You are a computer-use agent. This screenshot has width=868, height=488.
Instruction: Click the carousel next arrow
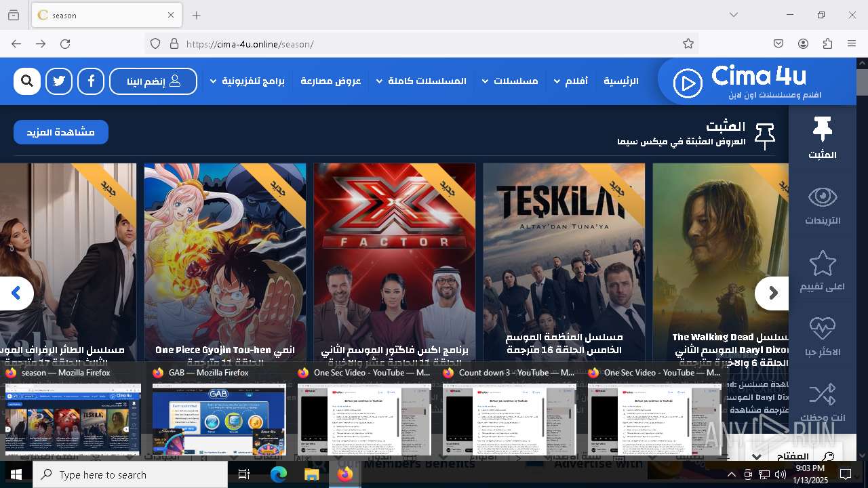click(772, 293)
